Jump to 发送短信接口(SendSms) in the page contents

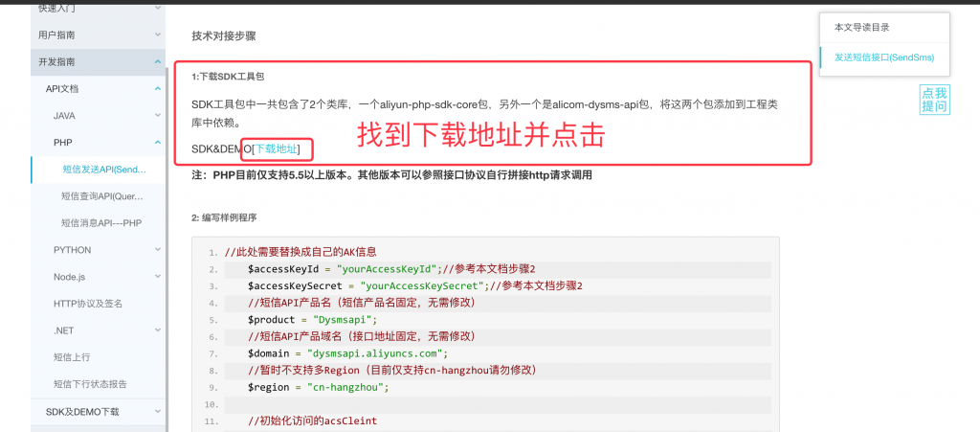coord(883,57)
